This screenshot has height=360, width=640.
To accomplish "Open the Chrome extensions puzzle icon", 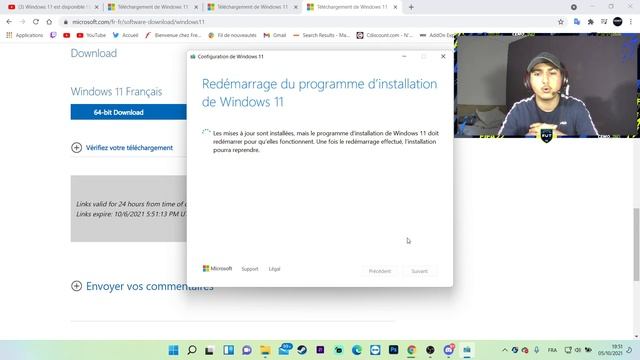I will (591, 22).
